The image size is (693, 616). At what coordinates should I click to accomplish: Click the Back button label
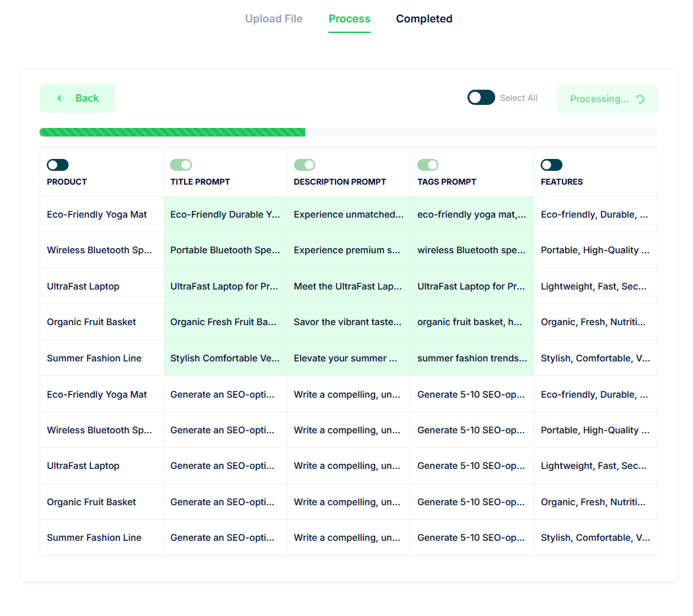(x=87, y=98)
